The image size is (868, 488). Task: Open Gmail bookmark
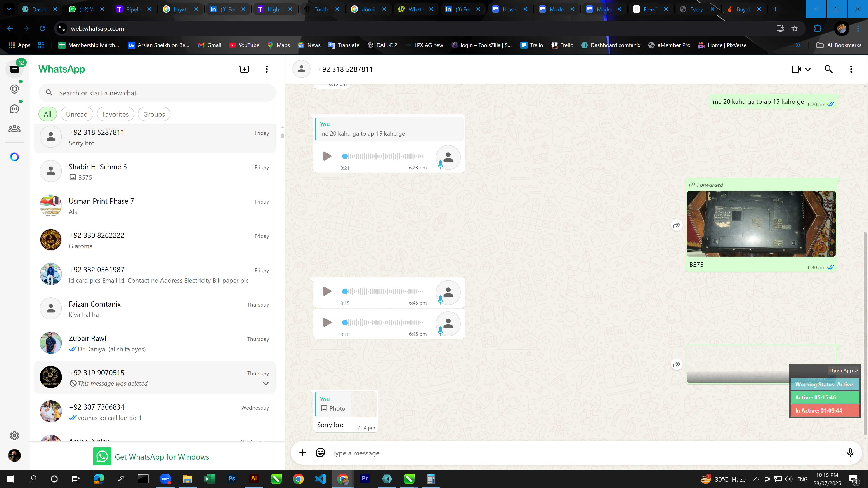209,45
